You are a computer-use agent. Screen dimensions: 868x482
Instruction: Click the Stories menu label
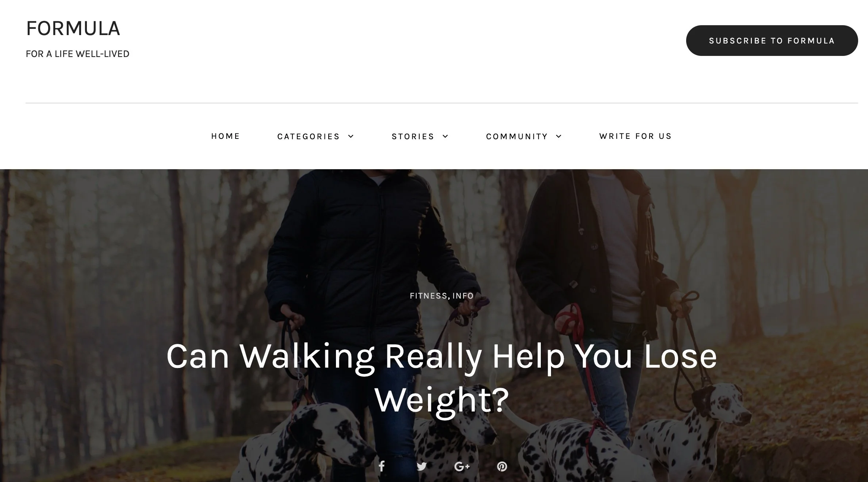pos(413,136)
